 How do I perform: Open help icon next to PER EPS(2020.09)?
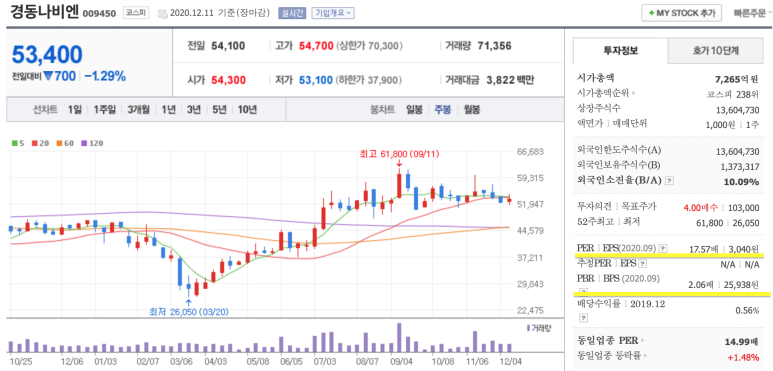[663, 248]
